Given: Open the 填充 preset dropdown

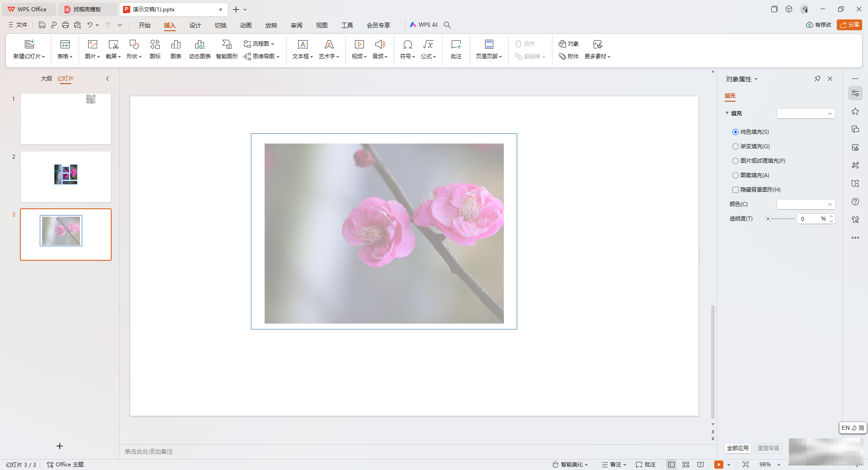Looking at the screenshot, I should pos(806,113).
